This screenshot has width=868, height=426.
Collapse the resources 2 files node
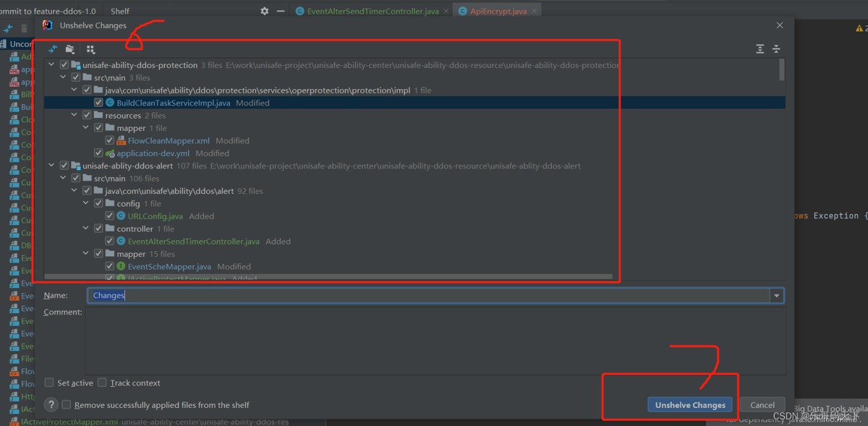coord(75,116)
